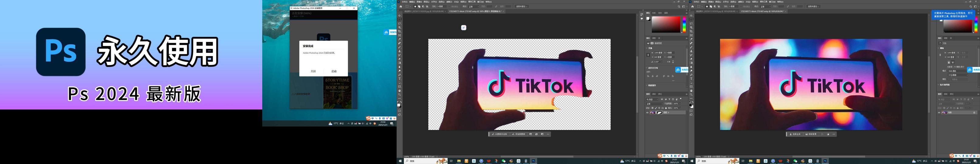Select the Type tool in middle Photoshop toolbar
The width and height of the screenshot is (980, 164).
[x=400, y=79]
